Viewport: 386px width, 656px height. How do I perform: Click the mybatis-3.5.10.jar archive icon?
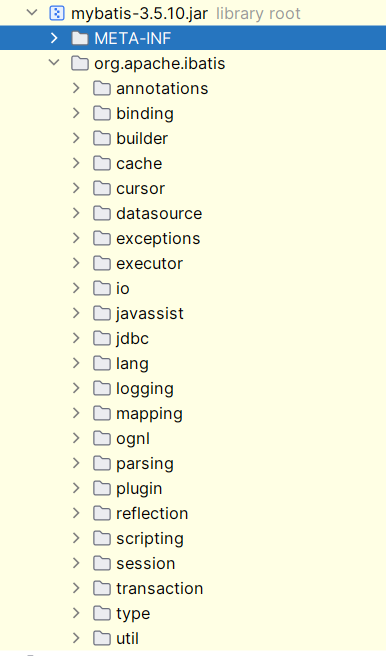pyautogui.click(x=56, y=13)
